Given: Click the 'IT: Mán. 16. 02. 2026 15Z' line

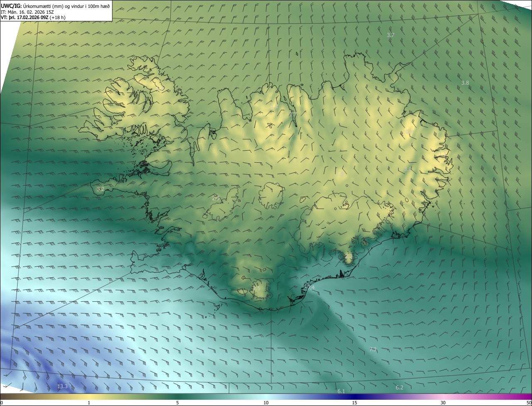Looking at the screenshot, I should [27, 12].
